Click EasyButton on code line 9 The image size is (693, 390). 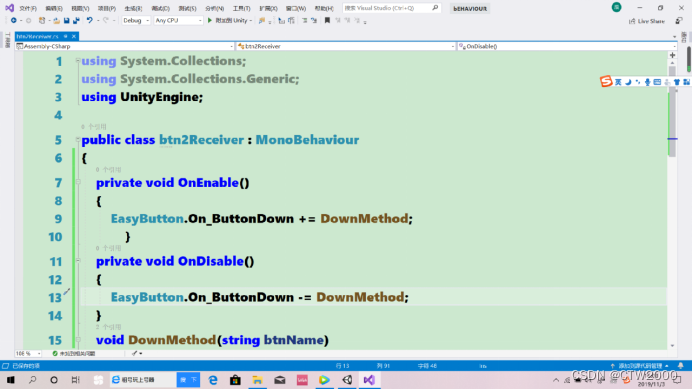[x=147, y=218]
